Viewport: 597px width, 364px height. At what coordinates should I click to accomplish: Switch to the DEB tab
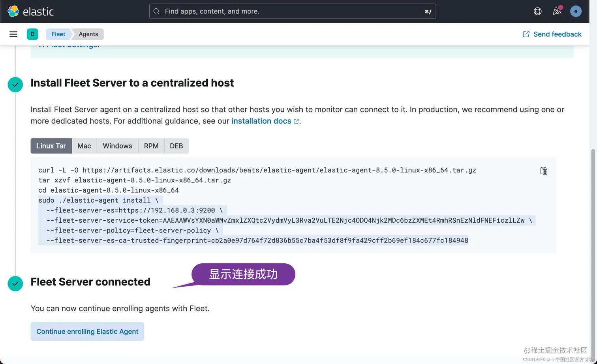click(x=176, y=146)
